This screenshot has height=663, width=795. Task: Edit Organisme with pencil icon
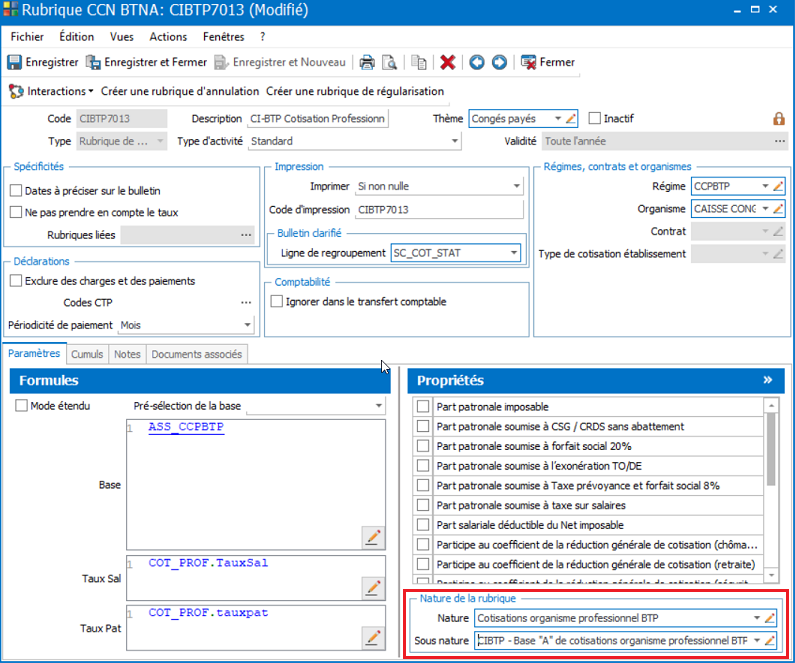coord(778,208)
